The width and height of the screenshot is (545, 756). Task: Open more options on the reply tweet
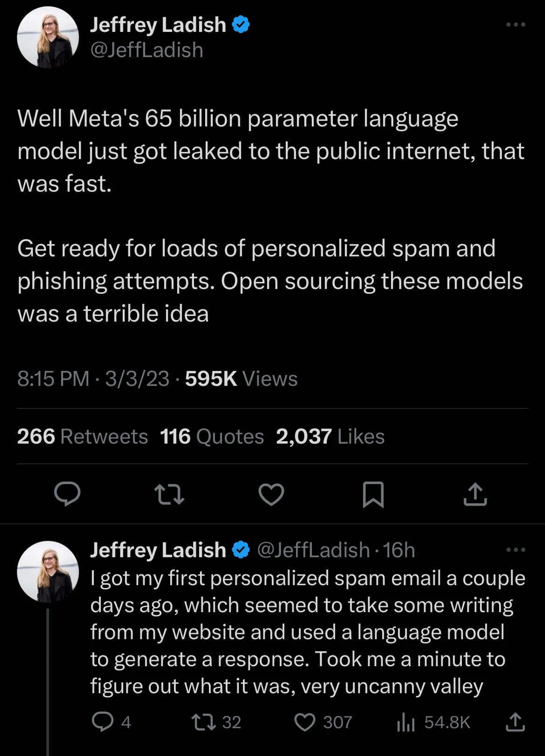(x=515, y=550)
